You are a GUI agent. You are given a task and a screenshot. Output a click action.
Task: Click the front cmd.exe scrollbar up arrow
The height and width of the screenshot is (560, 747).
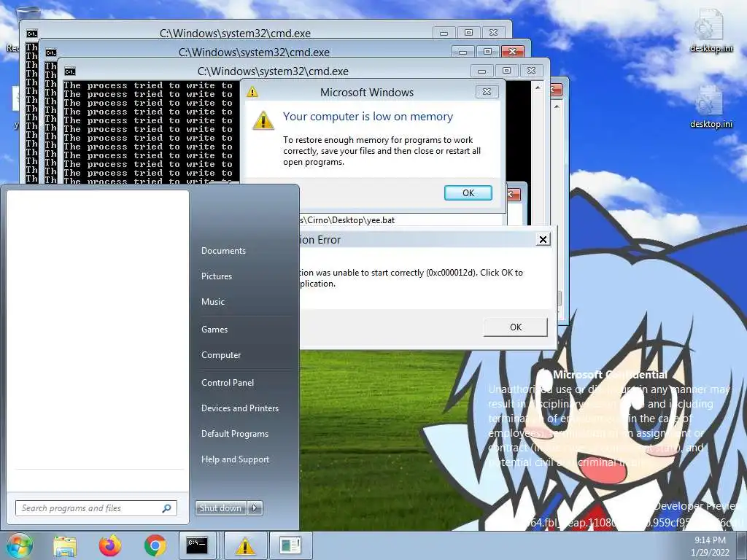[538, 87]
